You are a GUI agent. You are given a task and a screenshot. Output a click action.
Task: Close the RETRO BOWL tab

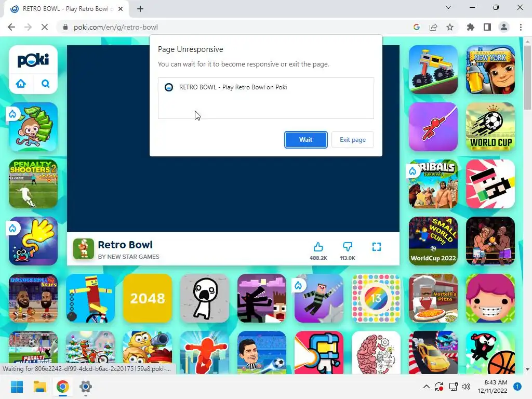pos(121,9)
